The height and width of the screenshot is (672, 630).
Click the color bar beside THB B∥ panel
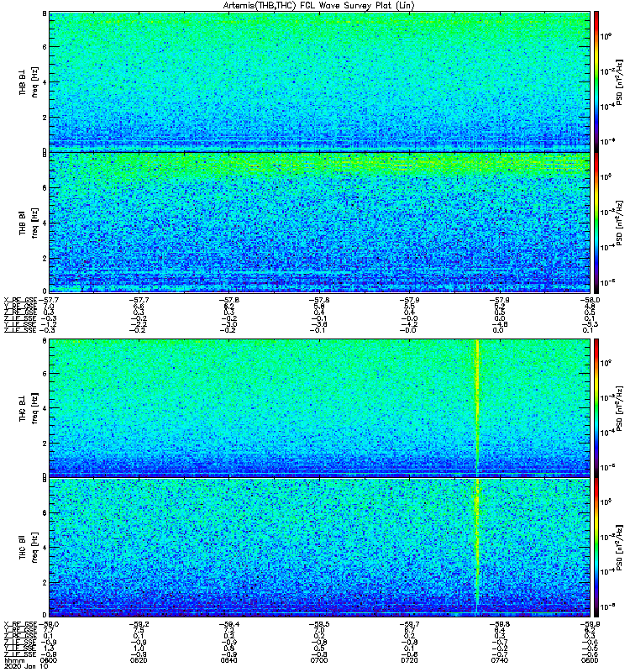(x=596, y=223)
